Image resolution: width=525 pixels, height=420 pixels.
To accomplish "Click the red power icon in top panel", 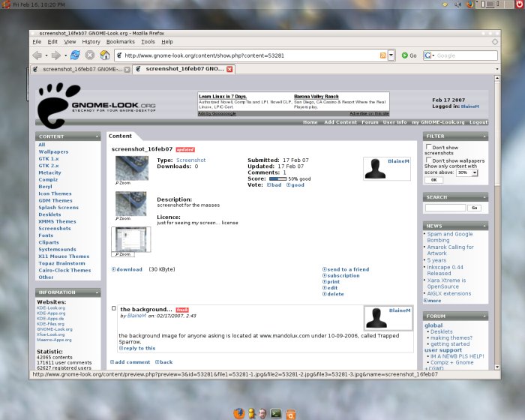I will (x=519, y=4).
